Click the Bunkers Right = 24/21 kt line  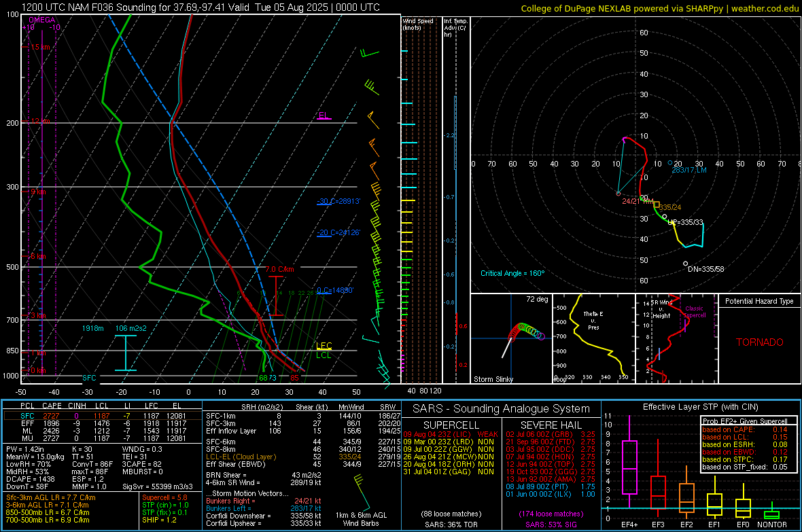pos(264,501)
